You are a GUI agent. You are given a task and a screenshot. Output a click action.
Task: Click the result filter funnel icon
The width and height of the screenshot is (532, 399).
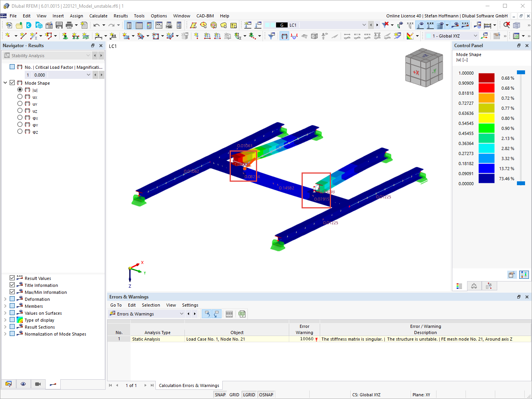pyautogui.click(x=272, y=36)
